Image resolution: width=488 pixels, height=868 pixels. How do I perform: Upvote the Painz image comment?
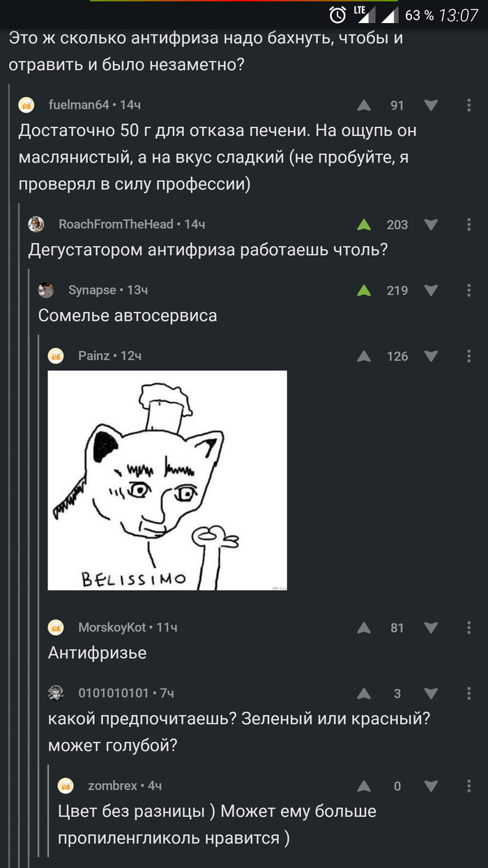point(364,357)
